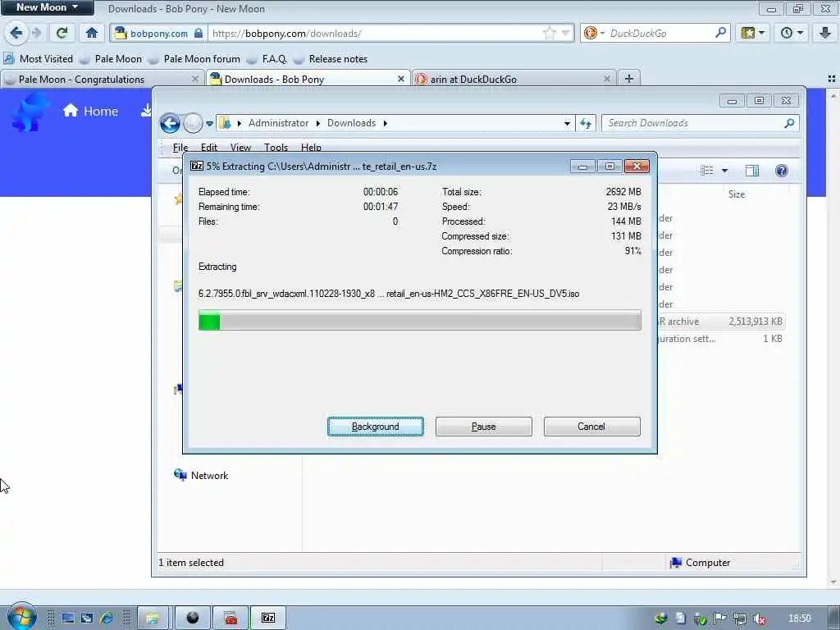The width and height of the screenshot is (840, 630).
Task: Open the Pale Moon bookmark
Action: (x=111, y=59)
